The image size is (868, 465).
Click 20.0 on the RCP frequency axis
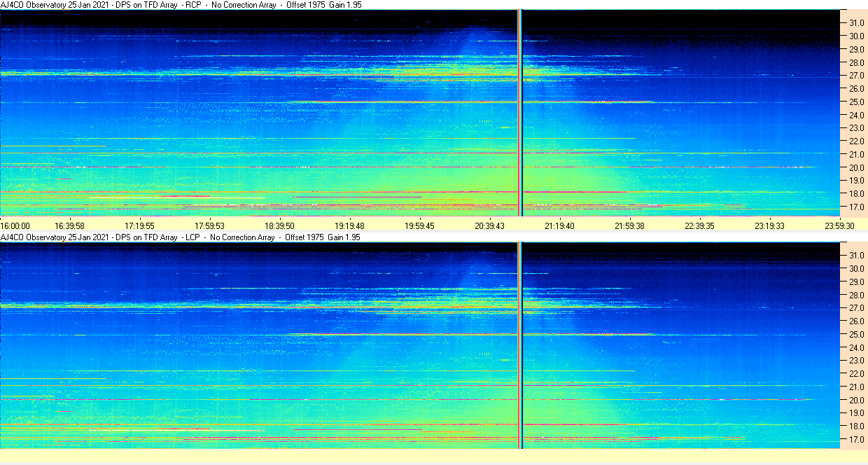[x=857, y=167]
